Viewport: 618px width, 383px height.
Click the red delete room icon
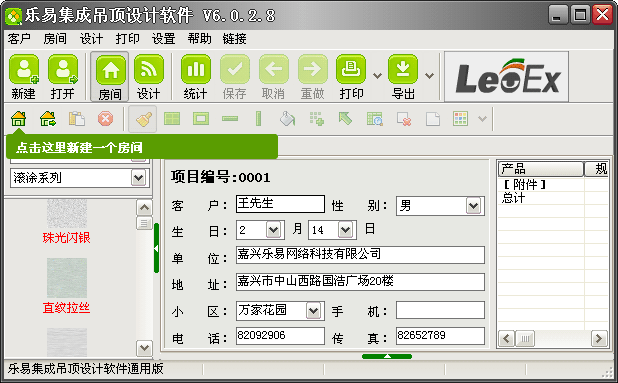point(105,119)
